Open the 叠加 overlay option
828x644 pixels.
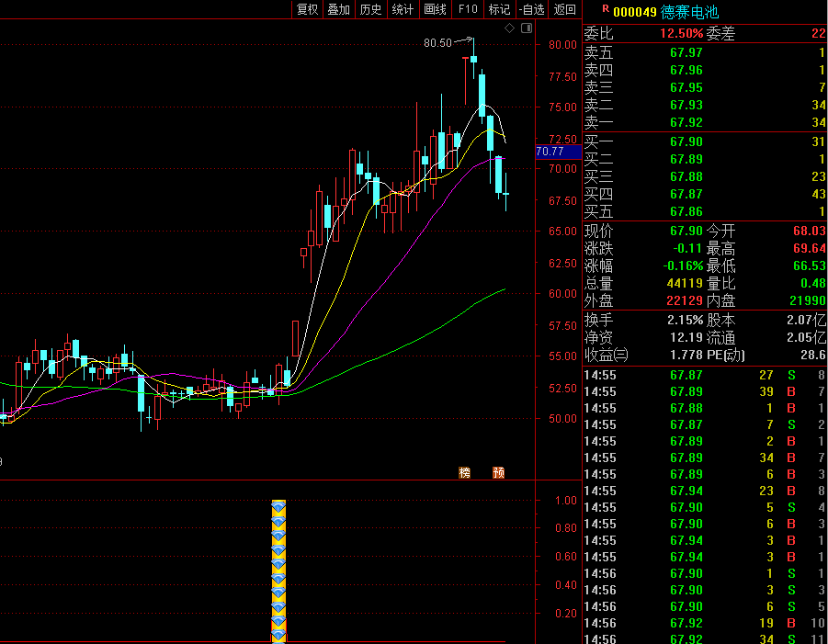tap(338, 9)
